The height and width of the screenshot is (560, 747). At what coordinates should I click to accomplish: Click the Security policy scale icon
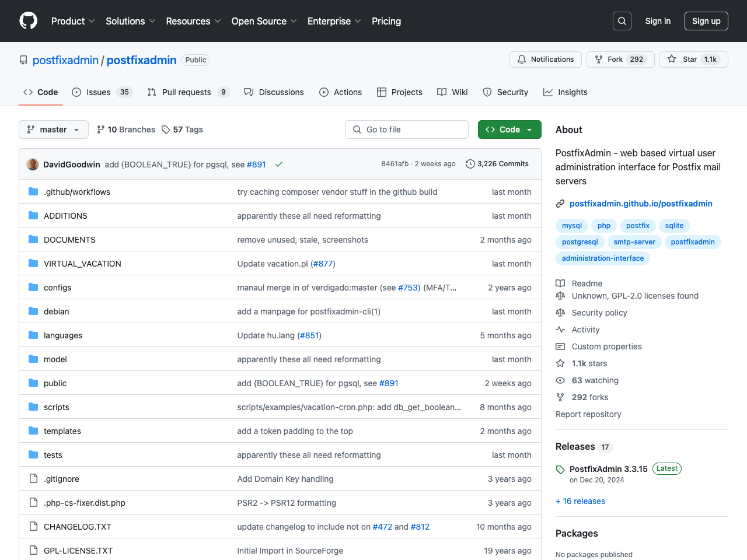[x=560, y=313]
